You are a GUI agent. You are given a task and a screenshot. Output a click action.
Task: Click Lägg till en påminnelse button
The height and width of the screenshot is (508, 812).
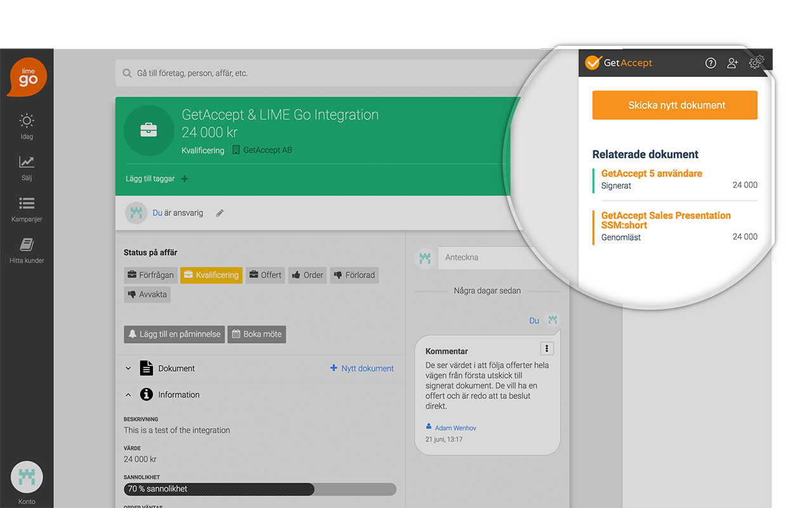pos(174,334)
